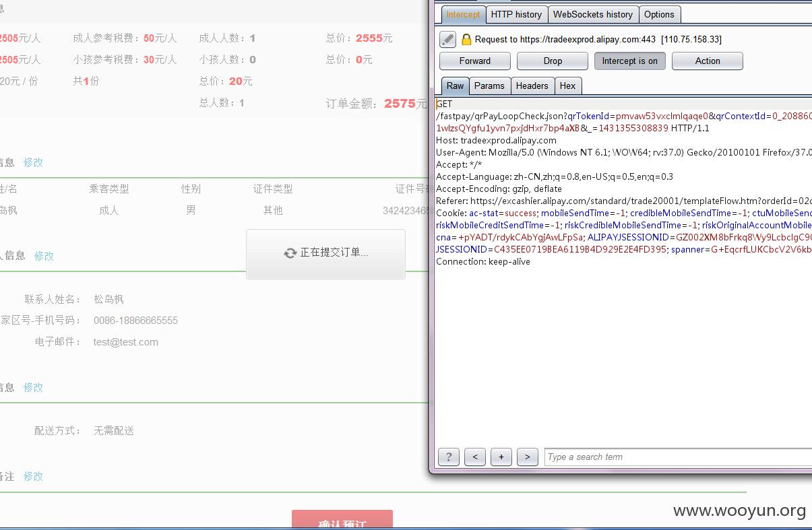This screenshot has height=530, width=812.
Task: Click the 乘客类型 column header
Action: (x=109, y=189)
